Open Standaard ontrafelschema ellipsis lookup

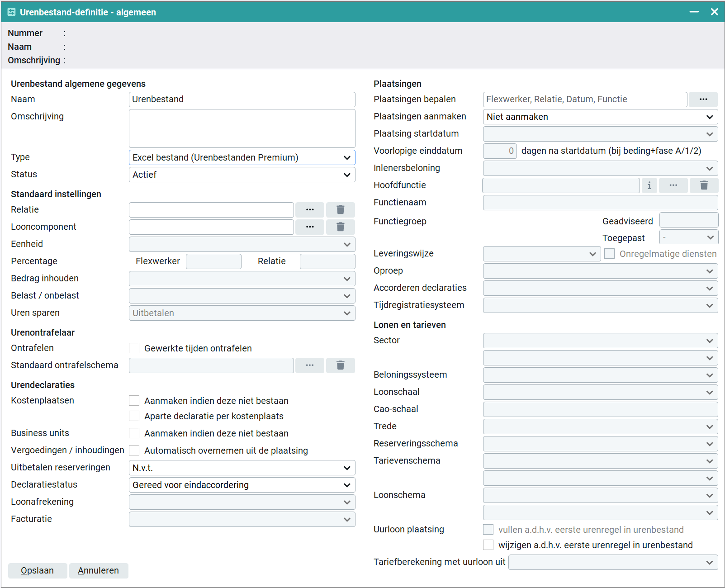[x=310, y=365]
